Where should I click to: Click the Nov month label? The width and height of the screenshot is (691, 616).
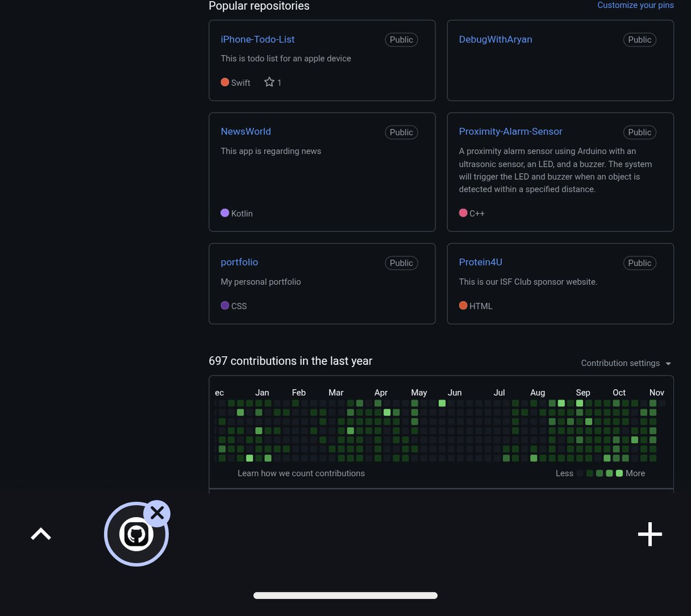click(x=656, y=393)
